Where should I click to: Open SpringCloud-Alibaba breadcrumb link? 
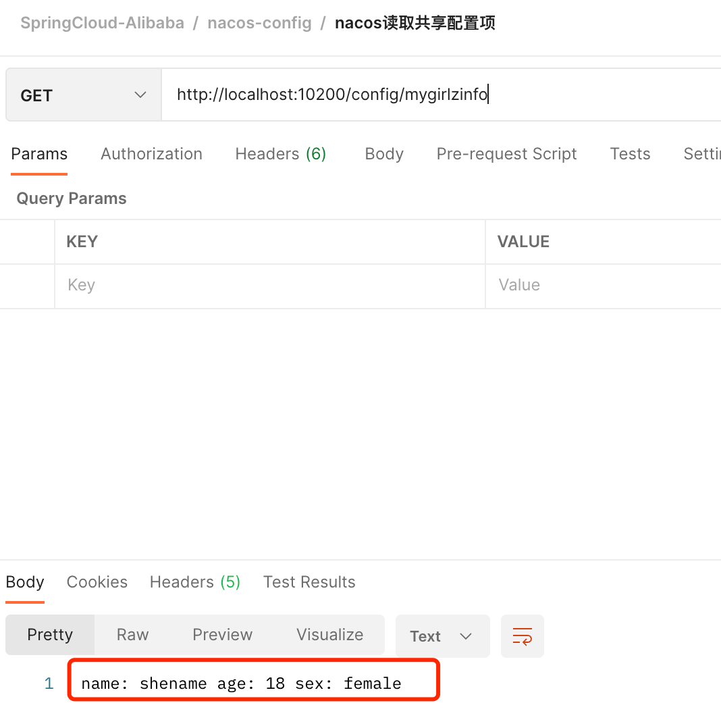102,23
